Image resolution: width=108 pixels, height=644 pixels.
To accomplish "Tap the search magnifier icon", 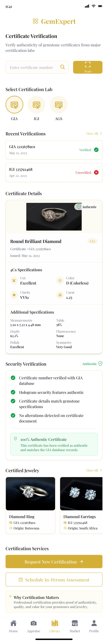I will pos(62,67).
